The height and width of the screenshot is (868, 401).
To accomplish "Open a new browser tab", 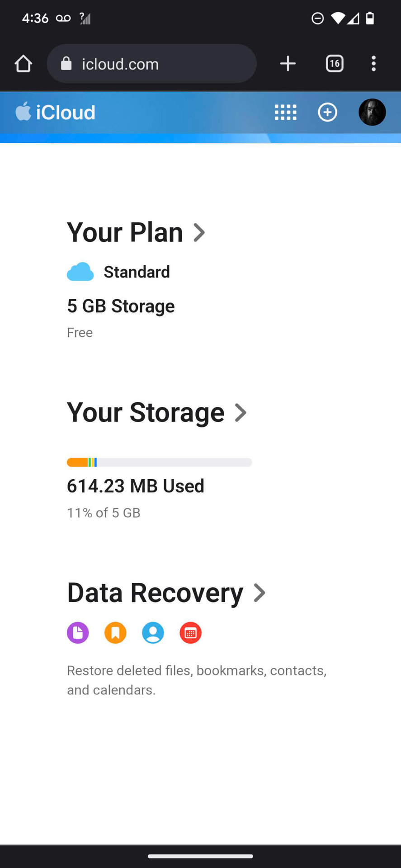I will 288,64.
